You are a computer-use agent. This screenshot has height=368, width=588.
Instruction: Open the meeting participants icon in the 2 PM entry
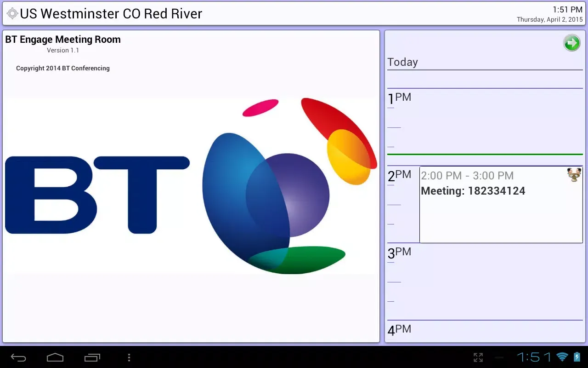tap(574, 175)
